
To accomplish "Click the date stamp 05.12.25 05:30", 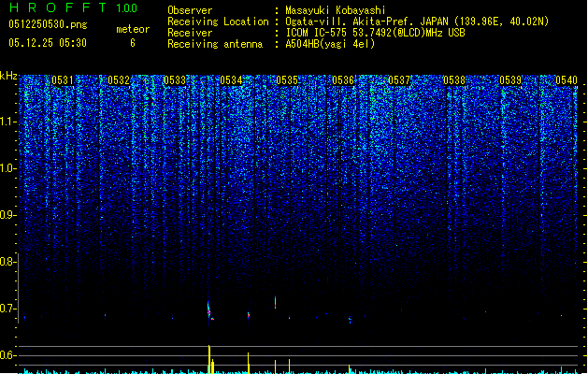I will (x=48, y=43).
